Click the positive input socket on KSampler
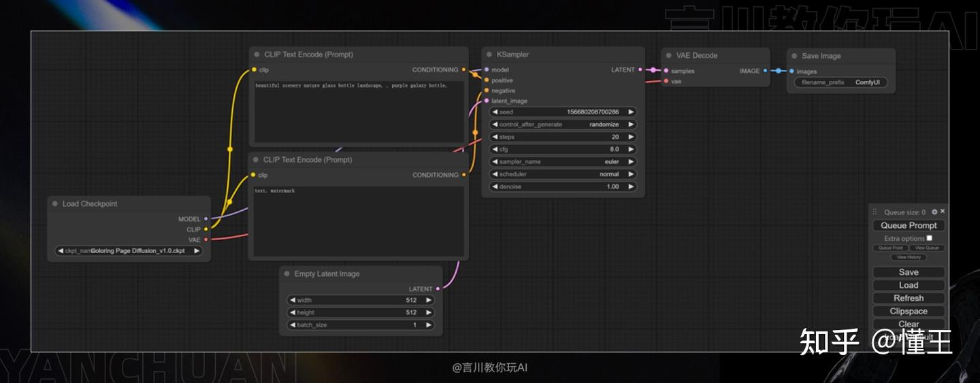This screenshot has height=383, width=980. 487,80
